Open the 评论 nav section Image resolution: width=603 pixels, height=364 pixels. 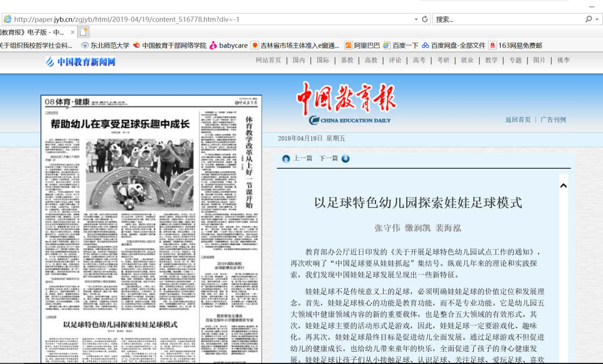[395, 60]
